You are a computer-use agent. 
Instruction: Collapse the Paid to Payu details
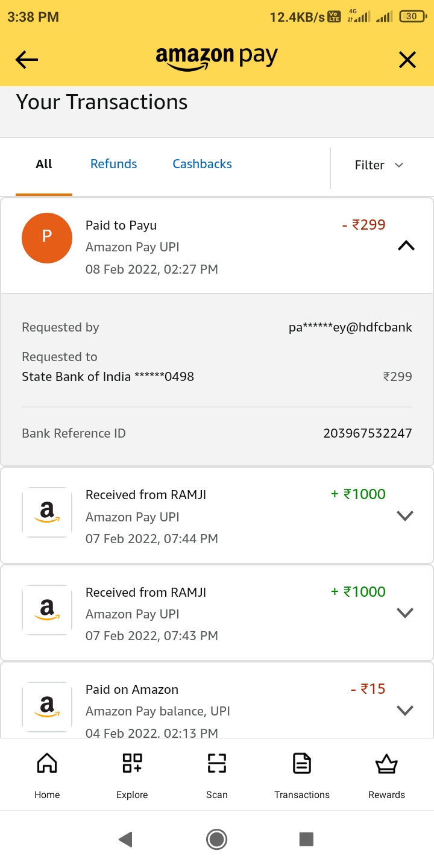(406, 246)
